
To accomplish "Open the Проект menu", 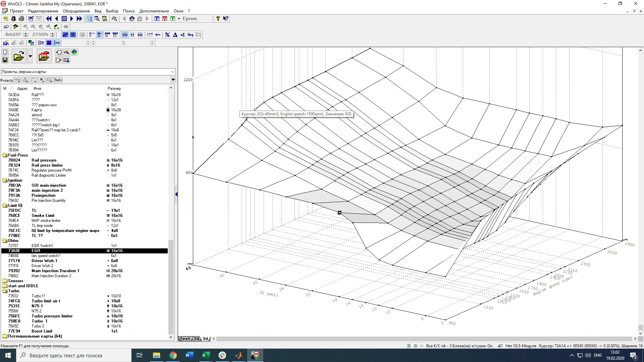I will point(17,11).
